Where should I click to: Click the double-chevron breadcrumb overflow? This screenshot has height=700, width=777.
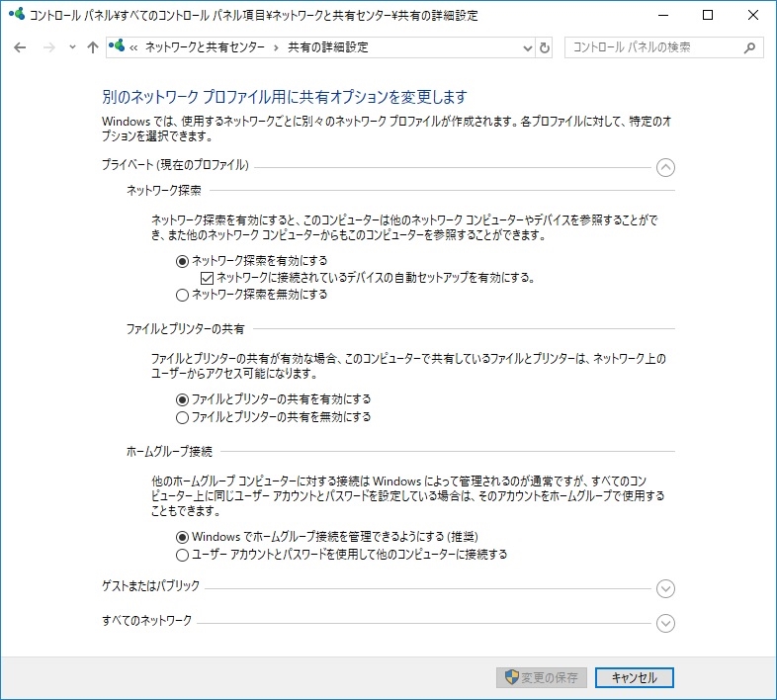(x=133, y=47)
